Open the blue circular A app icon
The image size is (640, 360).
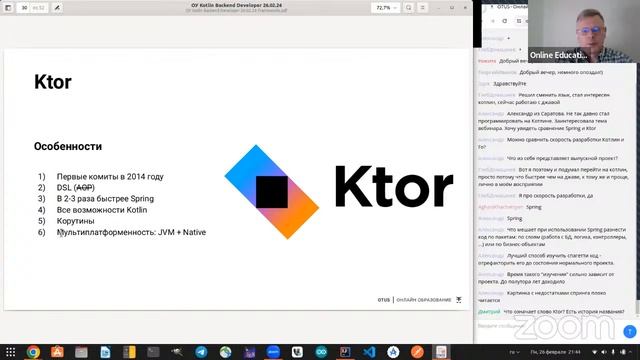pos(393,352)
